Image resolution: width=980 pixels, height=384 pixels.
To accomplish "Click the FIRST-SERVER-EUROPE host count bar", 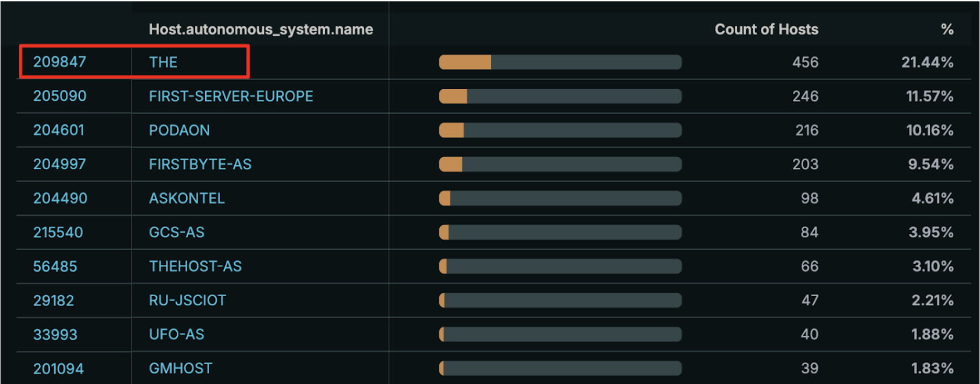I will 560,96.
